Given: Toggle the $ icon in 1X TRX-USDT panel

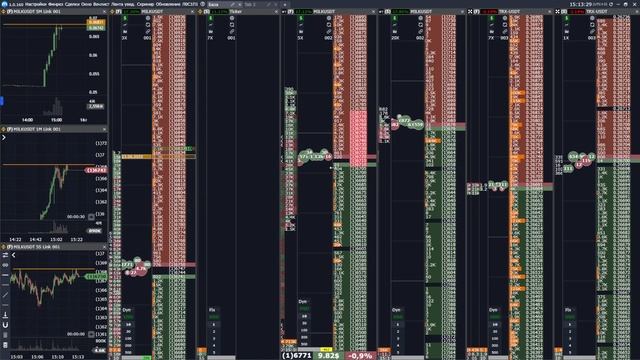Looking at the screenshot, I should click(x=567, y=18).
